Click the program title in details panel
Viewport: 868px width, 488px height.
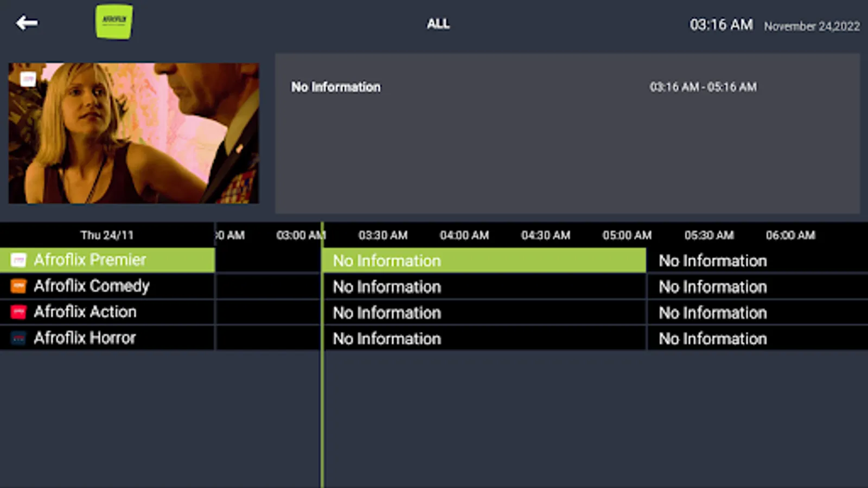click(x=336, y=87)
